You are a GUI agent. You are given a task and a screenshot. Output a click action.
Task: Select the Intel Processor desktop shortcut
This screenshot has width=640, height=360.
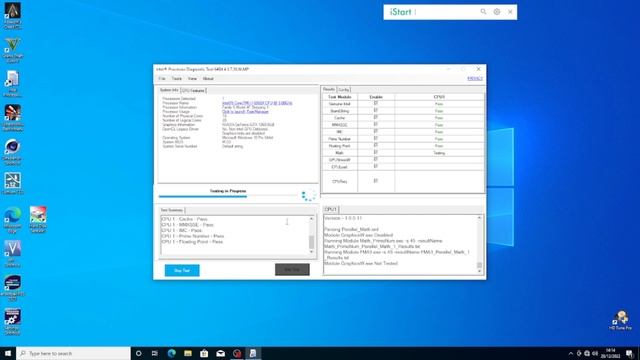point(12,84)
